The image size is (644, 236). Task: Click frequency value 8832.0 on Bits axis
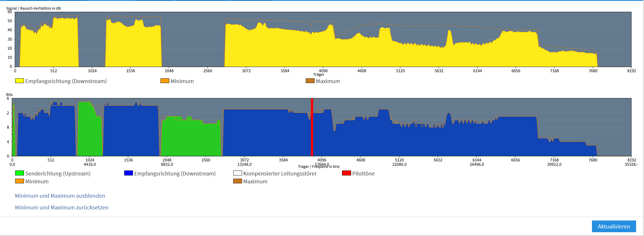pos(167,164)
